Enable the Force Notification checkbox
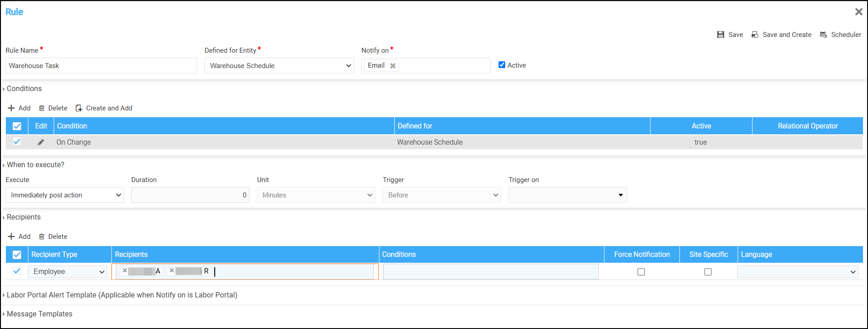The width and height of the screenshot is (868, 329). (641, 272)
